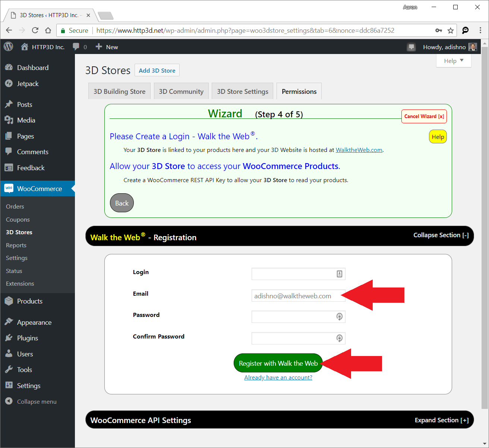
Task: Open WooCommerce Coupons submenu item
Action: (x=18, y=219)
